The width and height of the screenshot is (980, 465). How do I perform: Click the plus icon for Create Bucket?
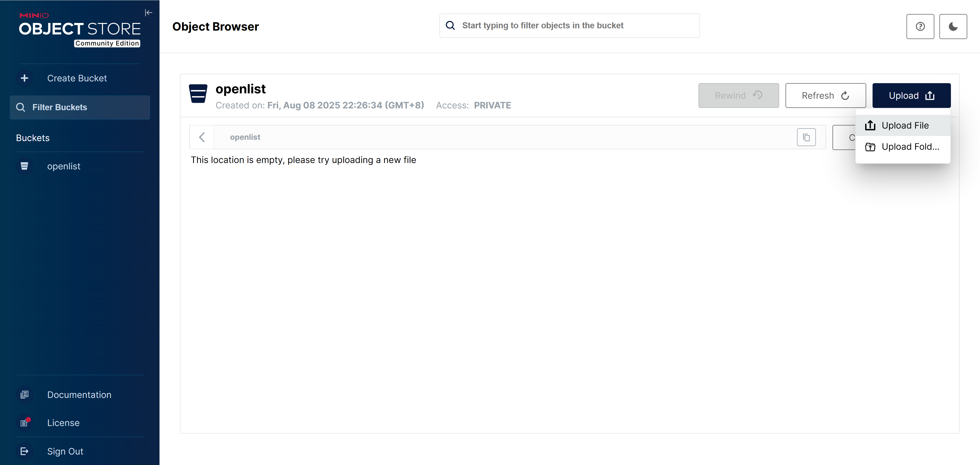pos(25,78)
